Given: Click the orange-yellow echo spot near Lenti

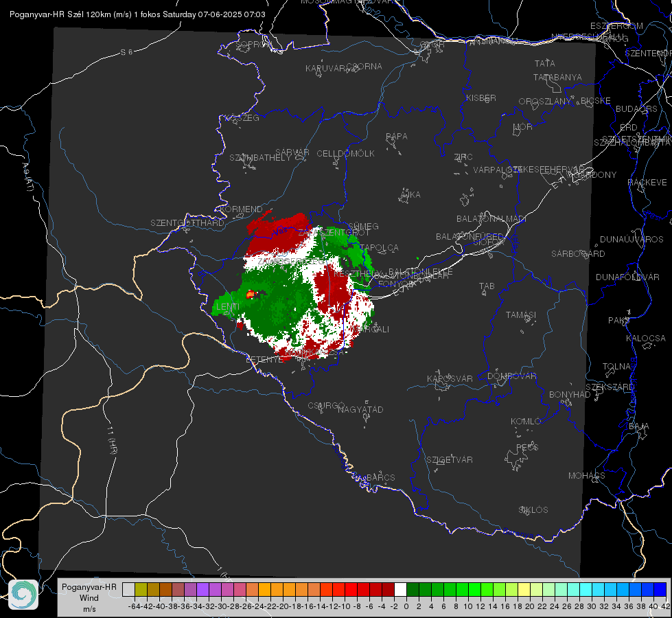Looking at the screenshot, I should pos(251,294).
